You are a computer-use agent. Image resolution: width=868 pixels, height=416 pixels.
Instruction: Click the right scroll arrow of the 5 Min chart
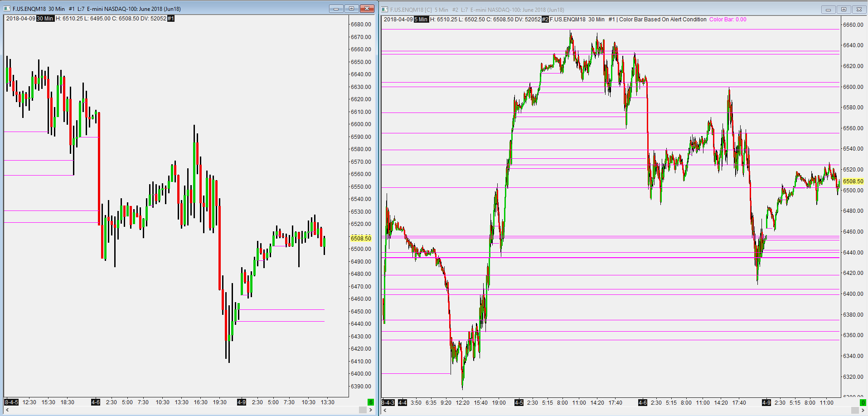(863, 410)
